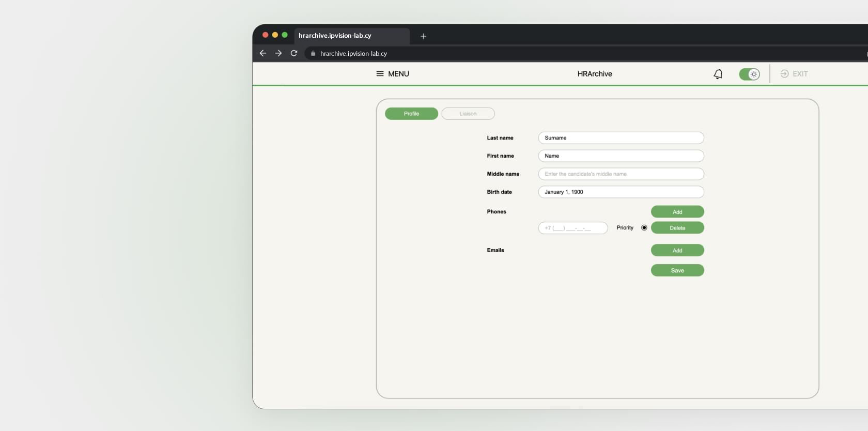868x431 pixels.
Task: Select the Priority radio button
Action: (x=644, y=227)
